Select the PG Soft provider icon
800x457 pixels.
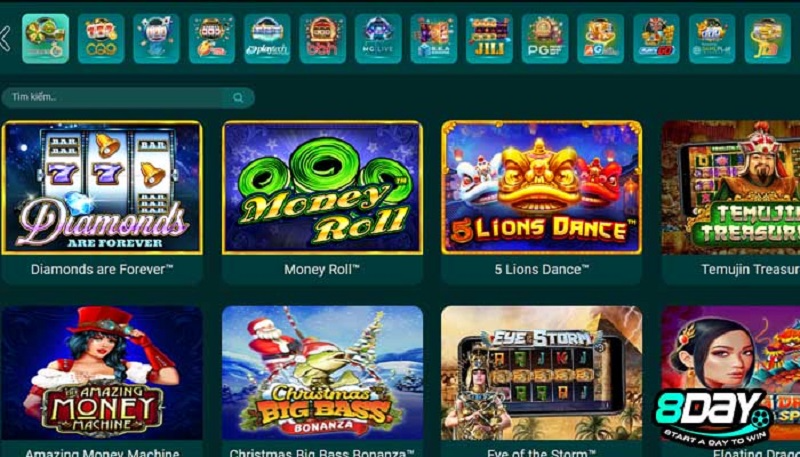pyautogui.click(x=545, y=38)
